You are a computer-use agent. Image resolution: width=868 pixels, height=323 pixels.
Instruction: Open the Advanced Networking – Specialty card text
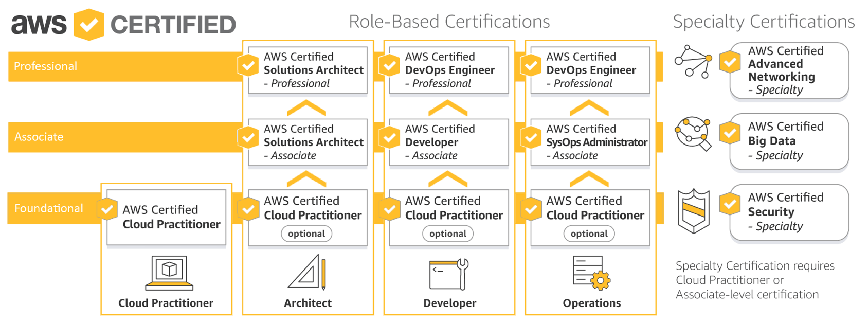pyautogui.click(x=786, y=70)
